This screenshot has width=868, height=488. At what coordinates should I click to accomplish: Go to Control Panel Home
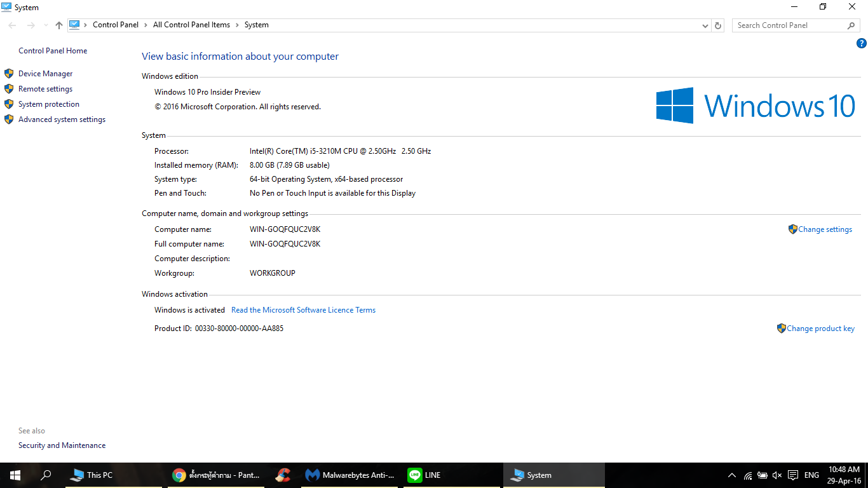53,51
